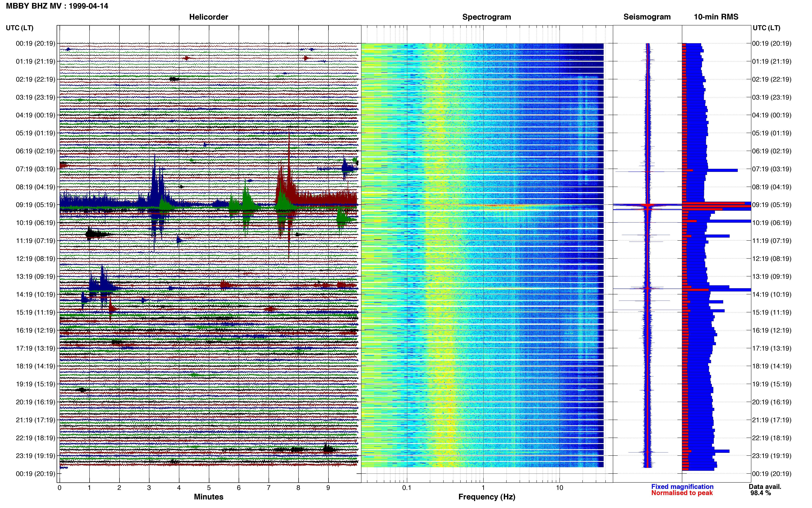Image resolution: width=812 pixels, height=508 pixels.
Task: Click the left time label "15:19 (11:19)"
Action: pyautogui.click(x=35, y=313)
